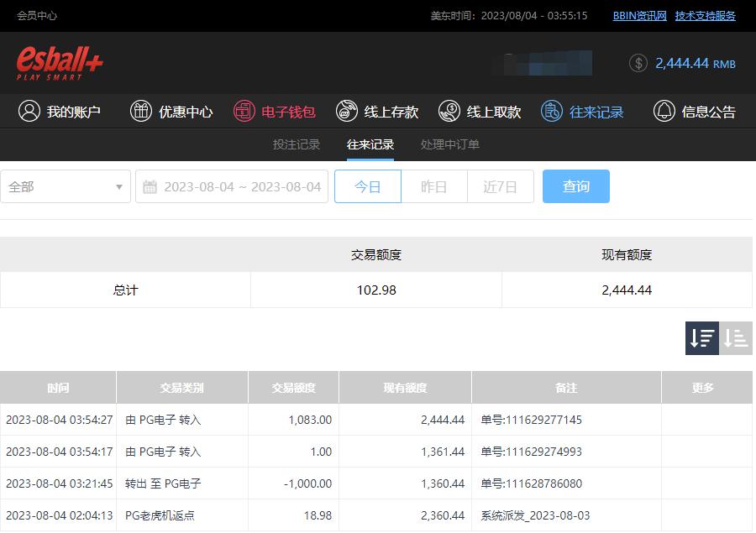This screenshot has height=533, width=756.
Task: Open 我的账户 menu
Action: click(60, 112)
